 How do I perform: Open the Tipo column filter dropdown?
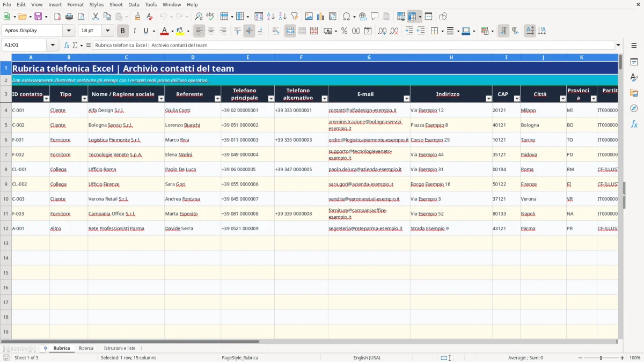[84, 99]
